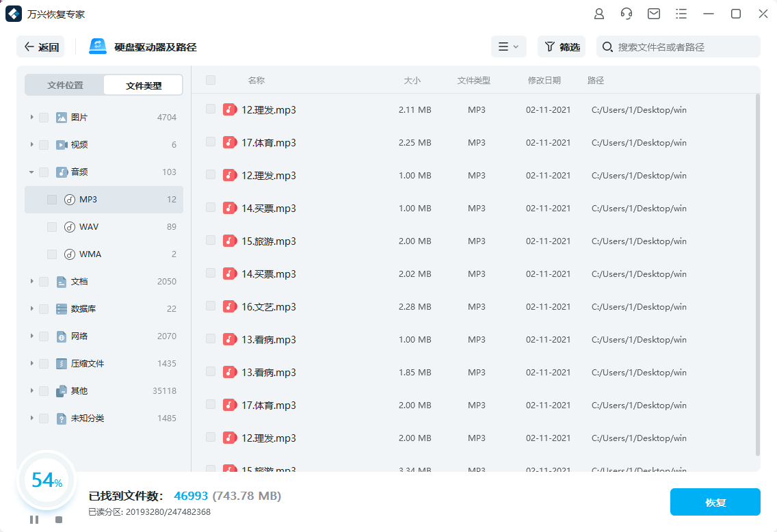Click the task list icon in title bar
Image resolution: width=777 pixels, height=532 pixels.
coord(681,14)
